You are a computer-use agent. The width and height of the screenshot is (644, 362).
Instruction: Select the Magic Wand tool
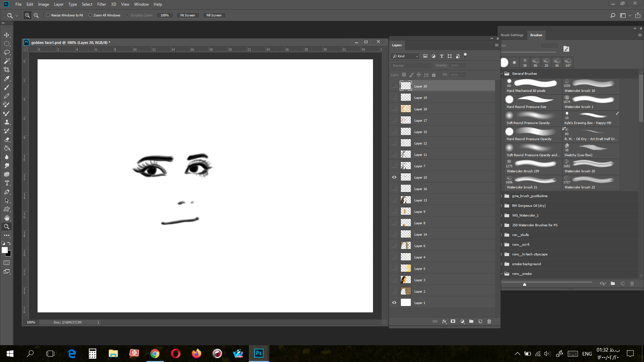[x=7, y=61]
